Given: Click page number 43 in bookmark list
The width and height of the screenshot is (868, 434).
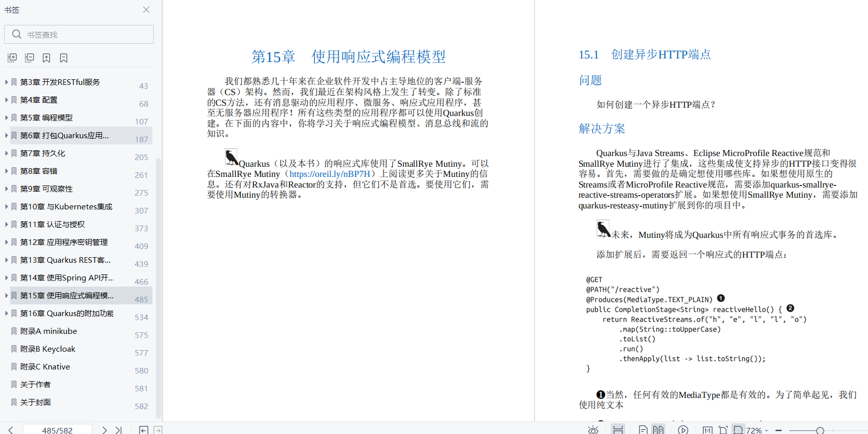Looking at the screenshot, I should click(x=144, y=86).
